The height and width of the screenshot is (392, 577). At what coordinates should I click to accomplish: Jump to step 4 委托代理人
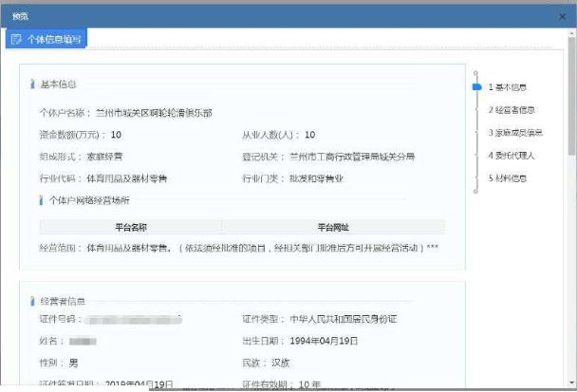(x=512, y=156)
